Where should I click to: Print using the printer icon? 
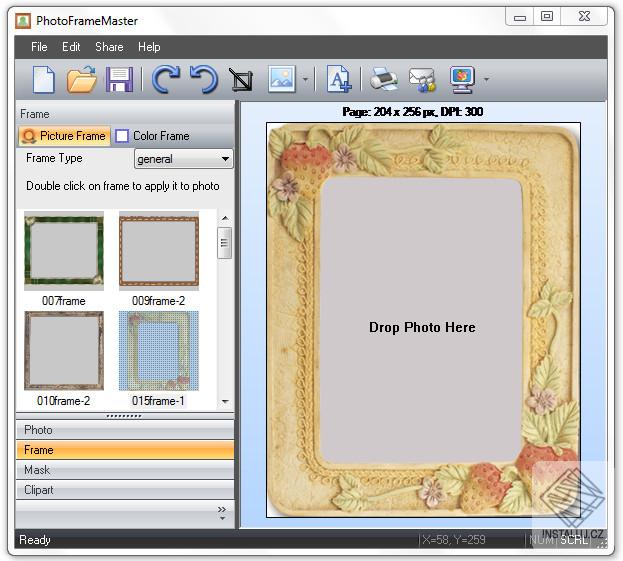point(383,79)
